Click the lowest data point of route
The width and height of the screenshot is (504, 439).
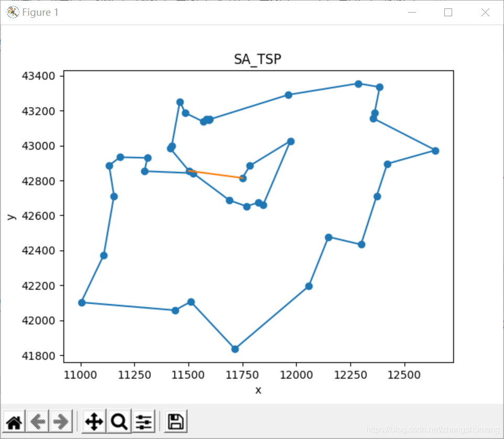[x=235, y=349]
